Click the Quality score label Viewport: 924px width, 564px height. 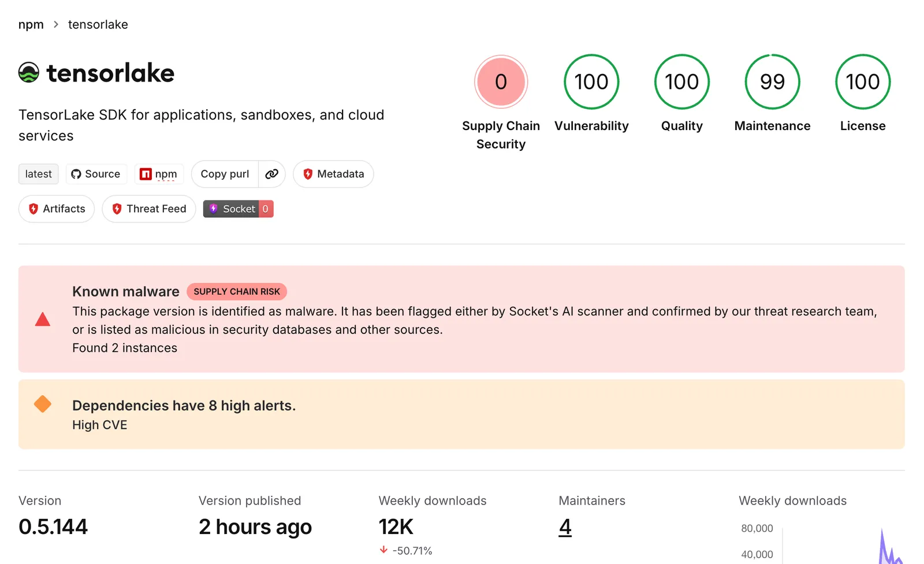pos(682,126)
